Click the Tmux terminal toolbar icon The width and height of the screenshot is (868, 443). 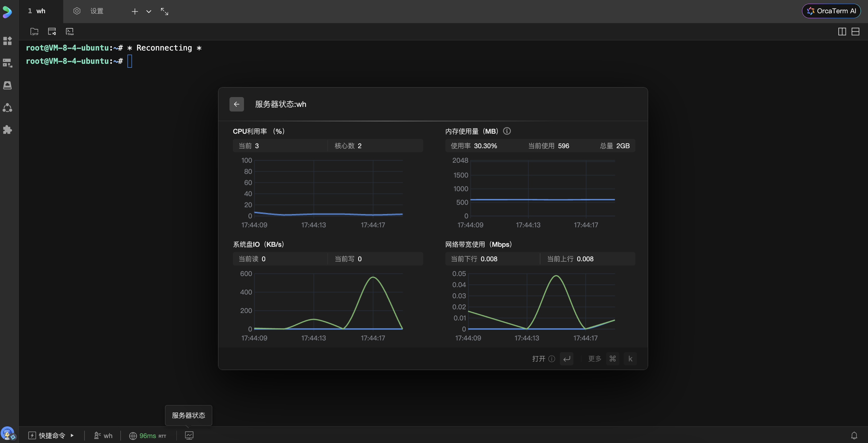click(x=70, y=32)
